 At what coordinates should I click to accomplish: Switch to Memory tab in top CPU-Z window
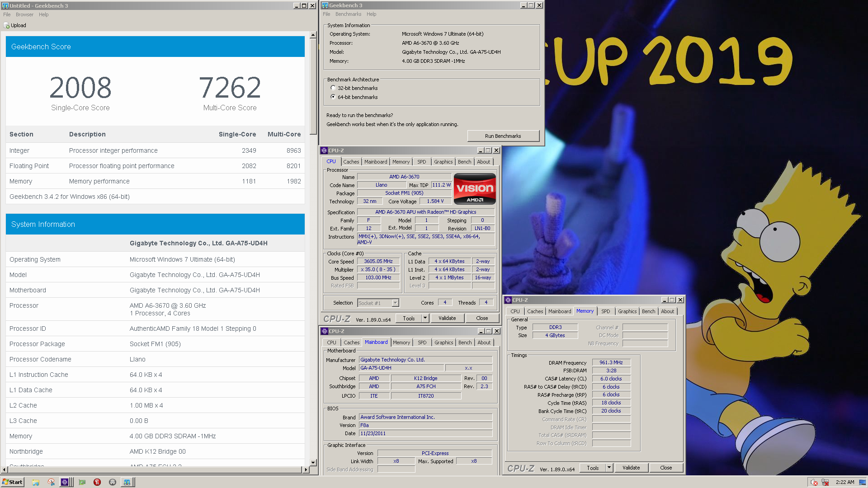tap(401, 162)
